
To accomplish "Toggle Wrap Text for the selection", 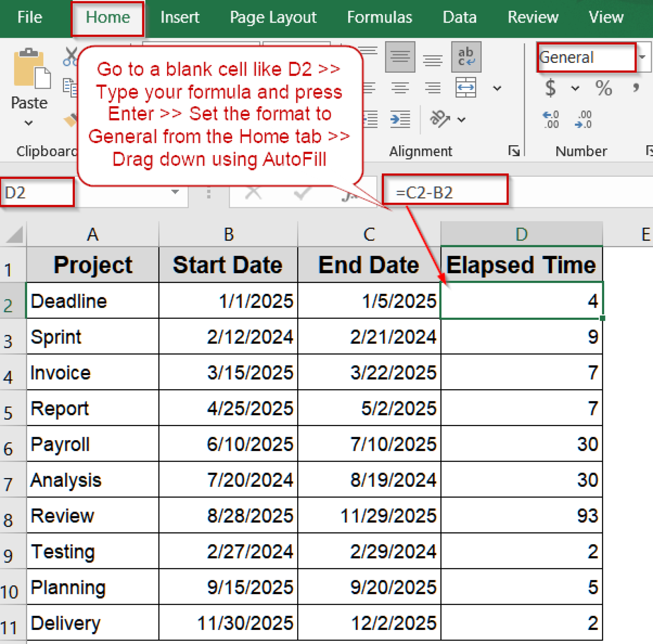I will click(466, 57).
